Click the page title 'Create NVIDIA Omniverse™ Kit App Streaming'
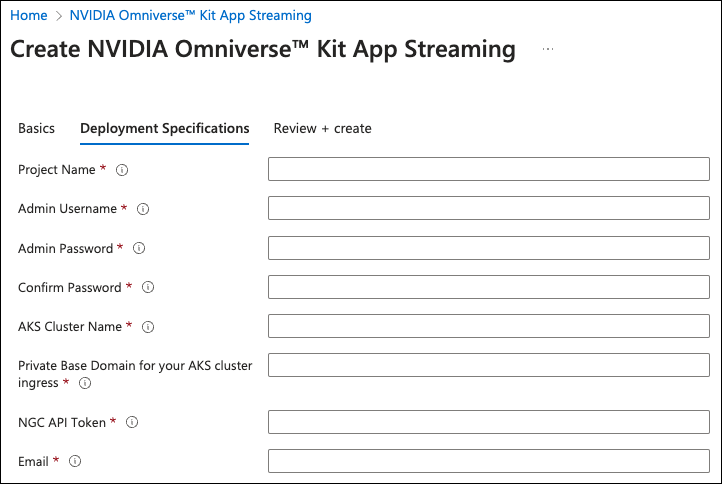This screenshot has width=722, height=484. click(x=263, y=49)
